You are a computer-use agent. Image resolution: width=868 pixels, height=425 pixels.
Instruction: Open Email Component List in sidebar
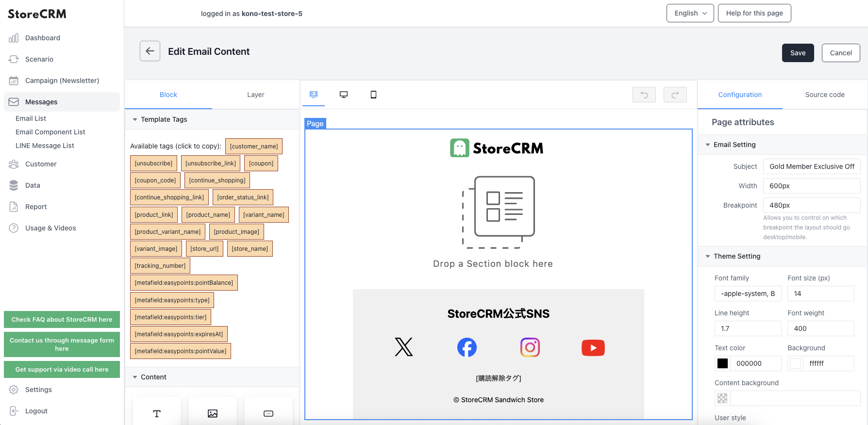[50, 132]
